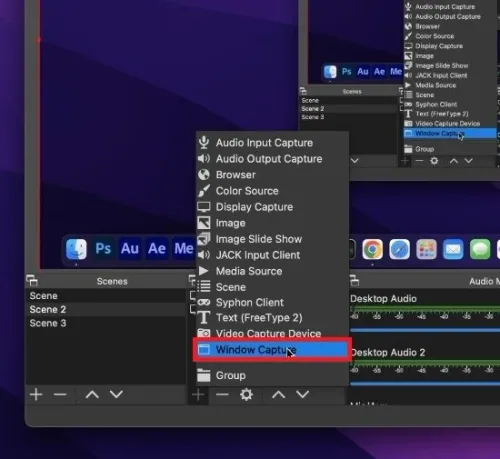Image resolution: width=500 pixels, height=459 pixels.
Task: Open Safari from the Dock
Action: coord(400,249)
